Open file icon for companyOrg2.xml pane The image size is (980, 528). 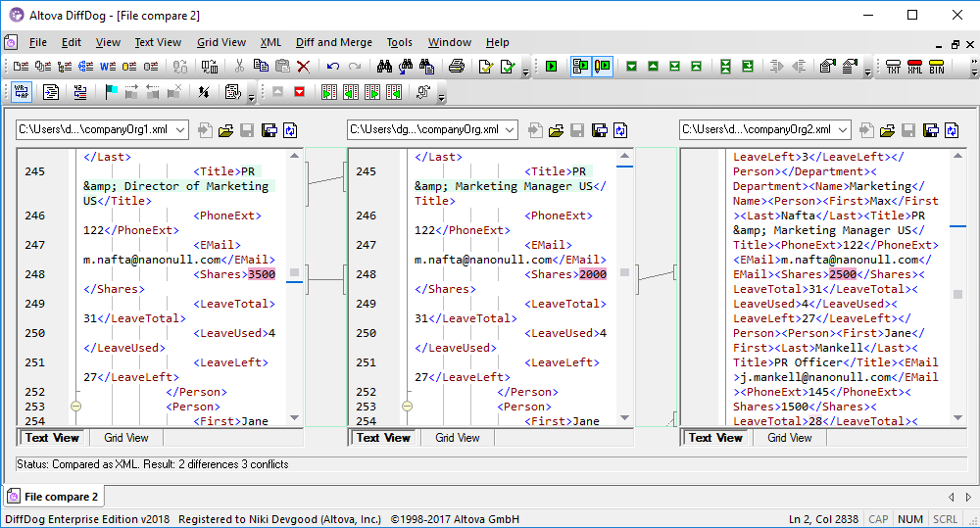click(x=888, y=129)
